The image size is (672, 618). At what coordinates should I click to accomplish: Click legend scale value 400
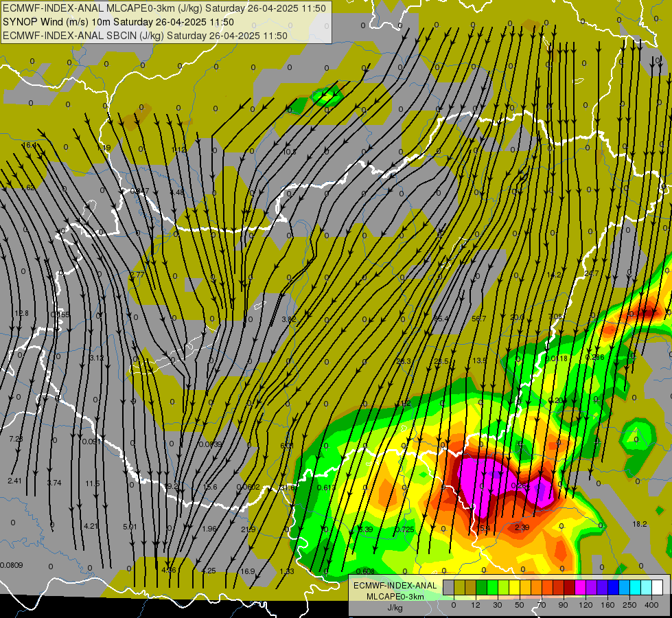[x=651, y=605]
